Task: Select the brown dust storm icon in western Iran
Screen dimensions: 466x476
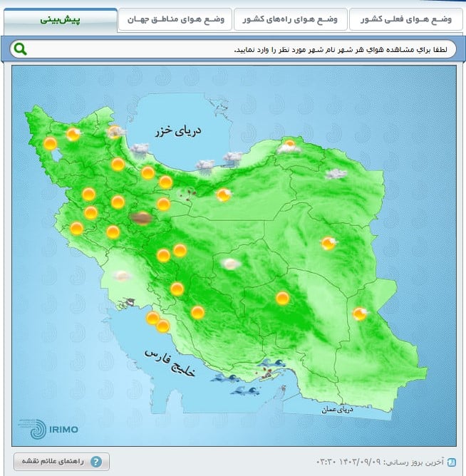Action: [x=140, y=218]
